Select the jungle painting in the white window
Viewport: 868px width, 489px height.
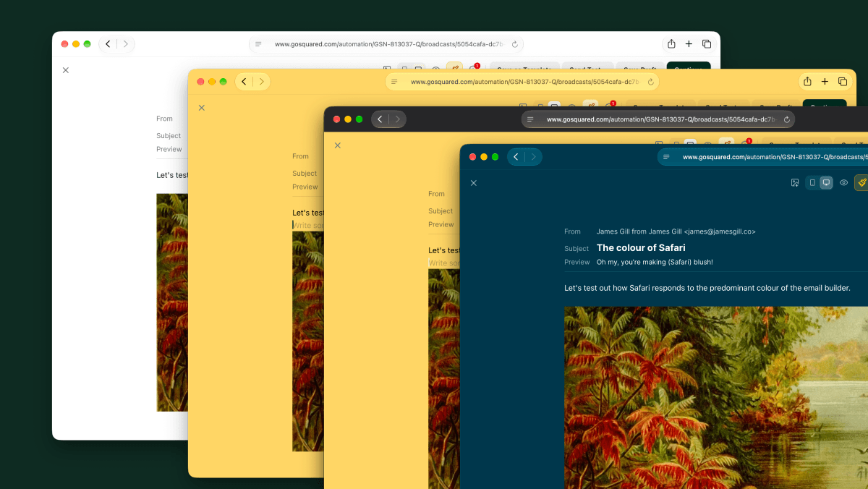(172, 302)
